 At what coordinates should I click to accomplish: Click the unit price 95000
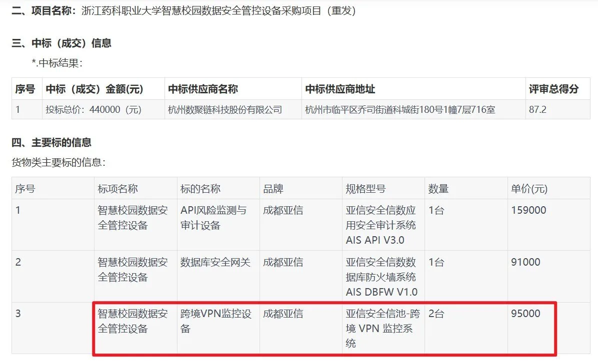click(x=525, y=314)
